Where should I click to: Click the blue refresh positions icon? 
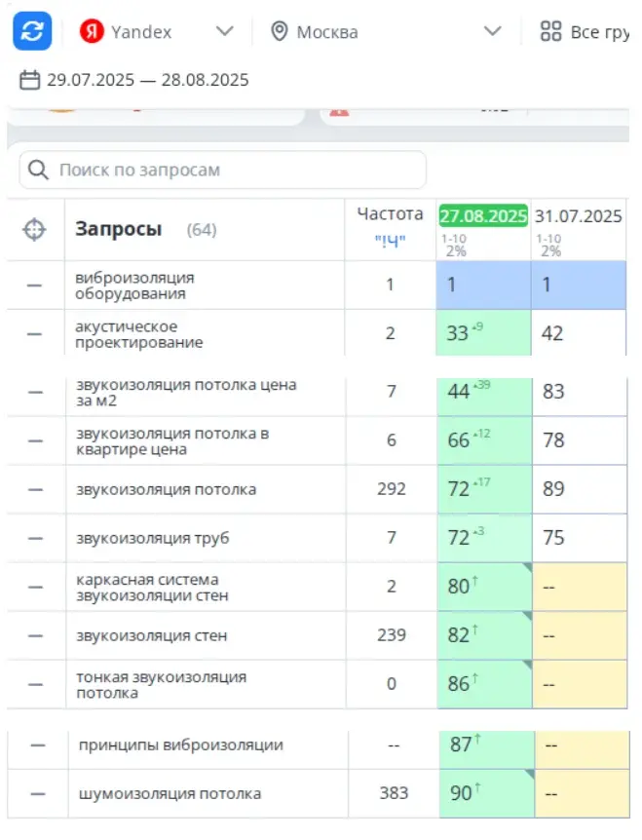coord(32,31)
